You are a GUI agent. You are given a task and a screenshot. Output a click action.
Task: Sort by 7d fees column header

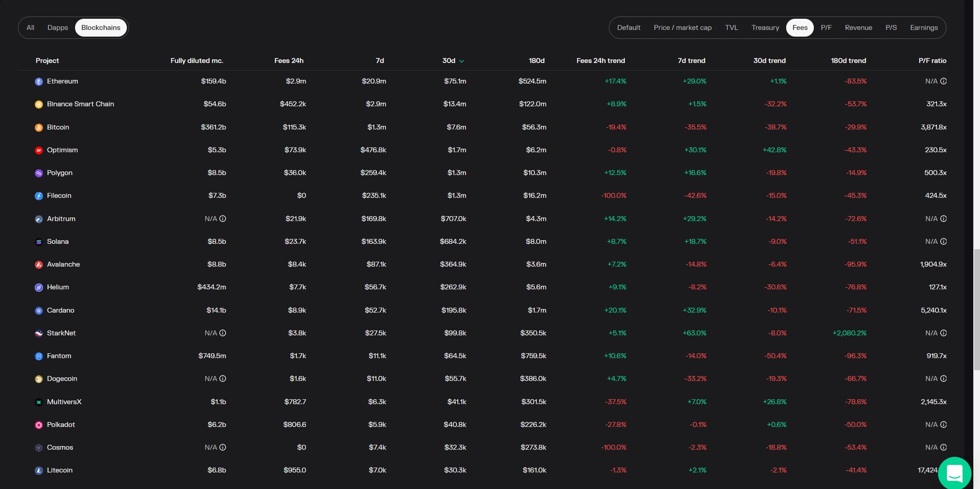[380, 61]
